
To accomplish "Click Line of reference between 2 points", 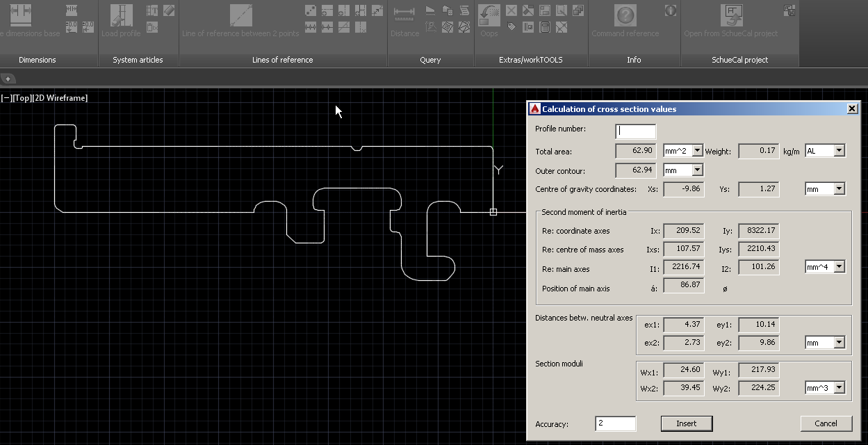I will 240,17.
